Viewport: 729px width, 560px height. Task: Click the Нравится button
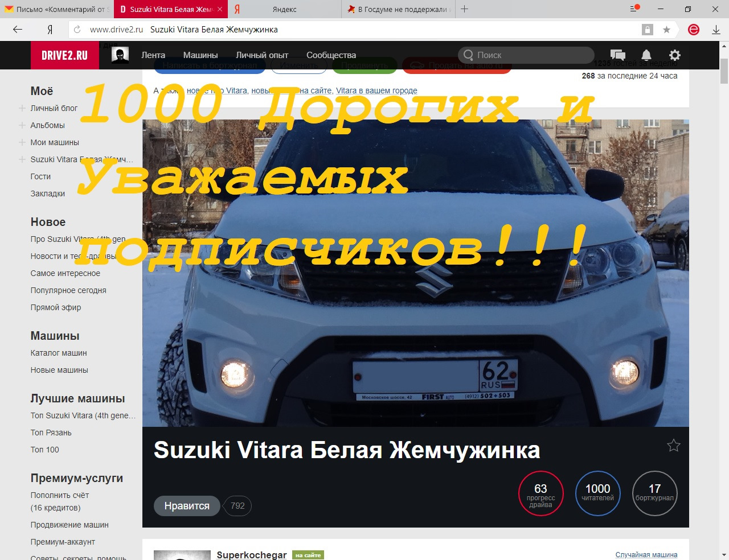[187, 506]
